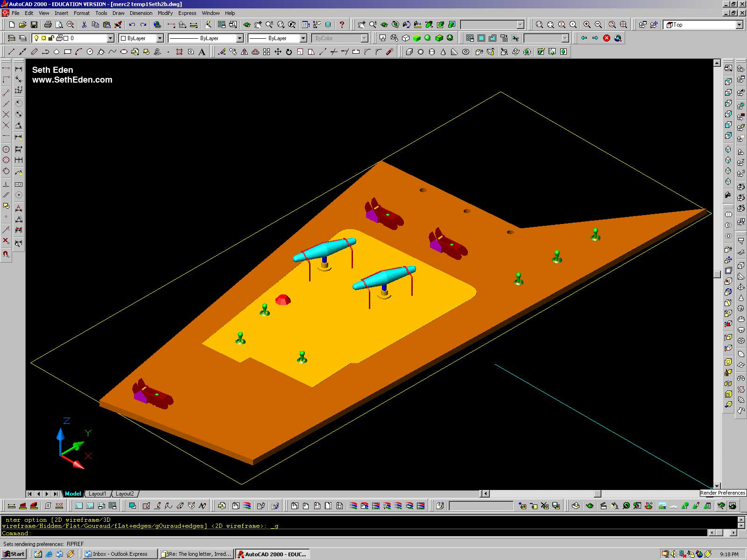Click the Zoom In magnifier icon
This screenshot has width=747, height=560.
[x=587, y=25]
